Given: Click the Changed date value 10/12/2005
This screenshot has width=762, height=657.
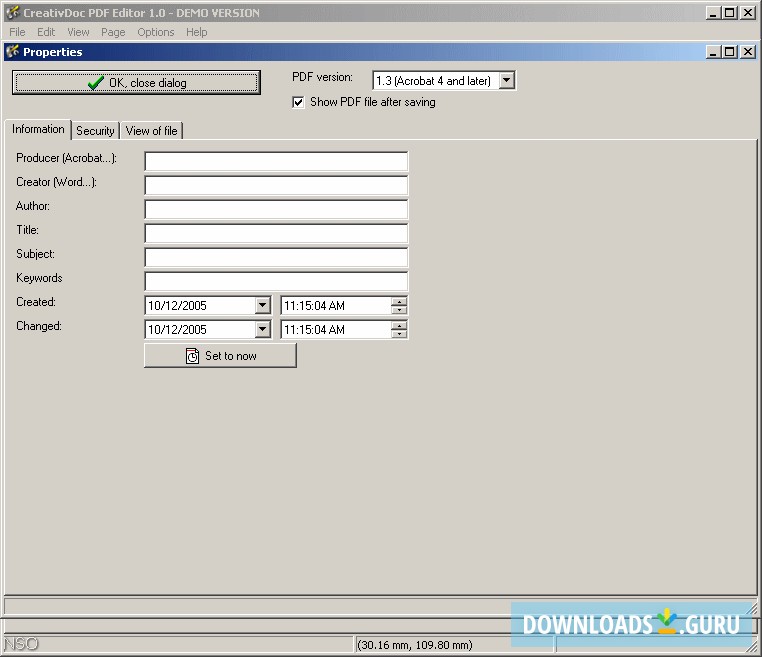Looking at the screenshot, I should [x=177, y=329].
